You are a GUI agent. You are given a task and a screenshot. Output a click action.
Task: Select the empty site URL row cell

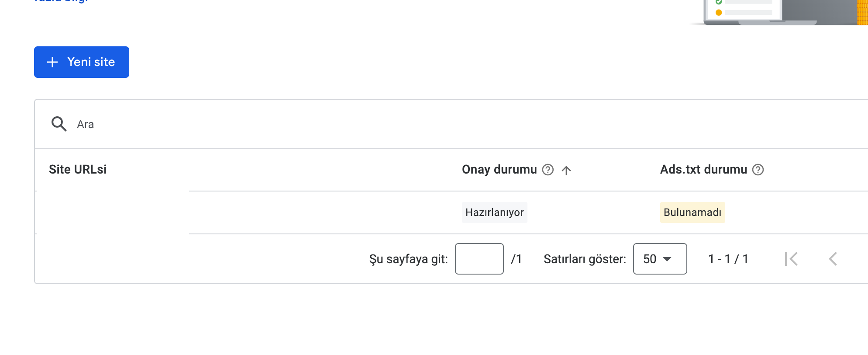pyautogui.click(x=112, y=212)
